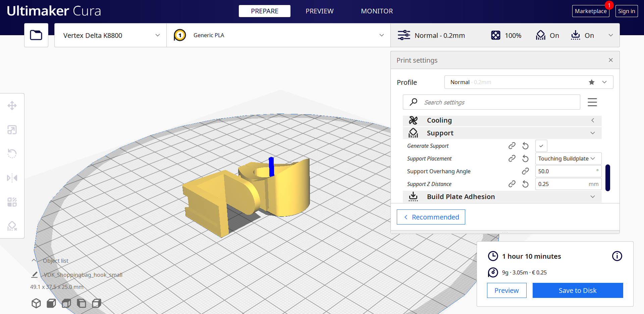Select the Support Blocker tool
The height and width of the screenshot is (314, 644).
[x=12, y=226]
